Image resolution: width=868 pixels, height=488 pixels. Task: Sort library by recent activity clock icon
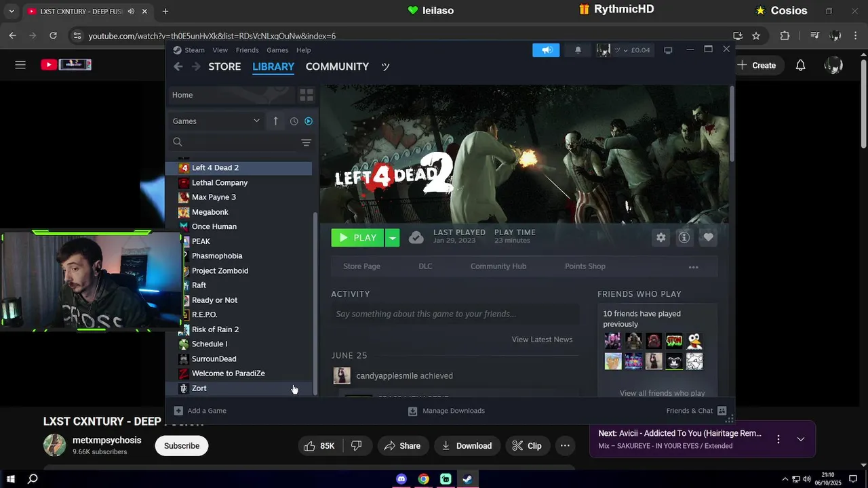[294, 121]
